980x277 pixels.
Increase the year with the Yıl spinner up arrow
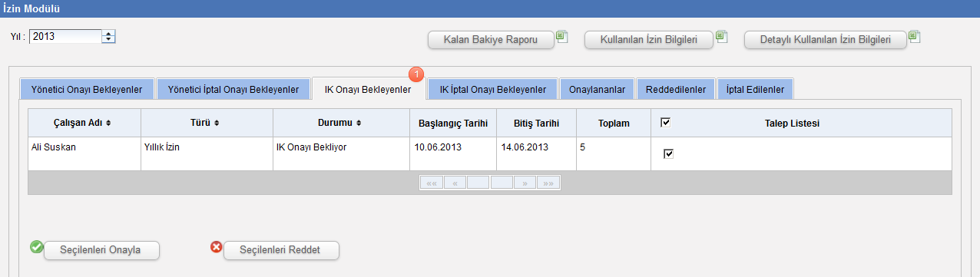[108, 33]
